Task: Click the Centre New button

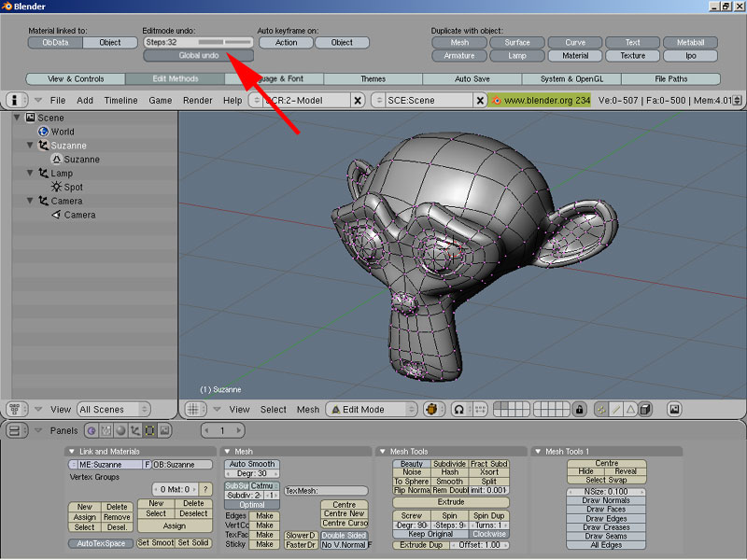Action: (344, 514)
